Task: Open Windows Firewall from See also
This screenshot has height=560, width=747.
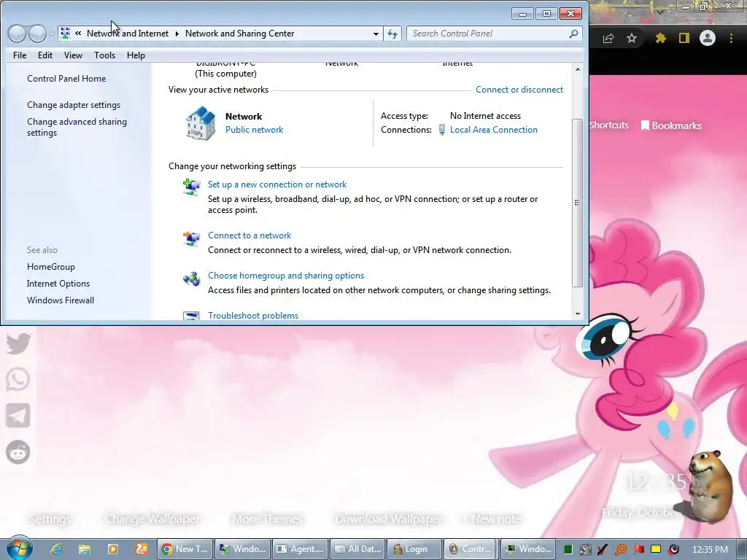Action: [x=61, y=300]
